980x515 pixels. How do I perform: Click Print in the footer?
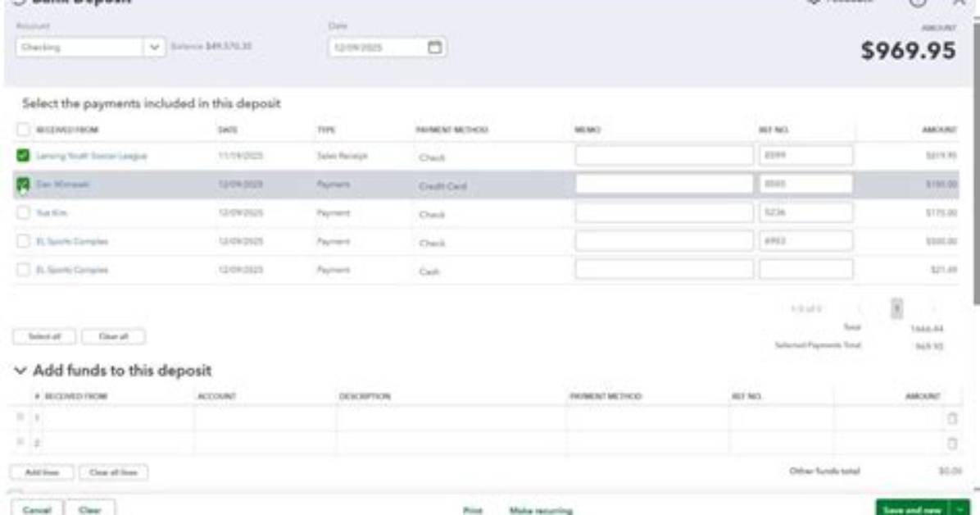473,511
